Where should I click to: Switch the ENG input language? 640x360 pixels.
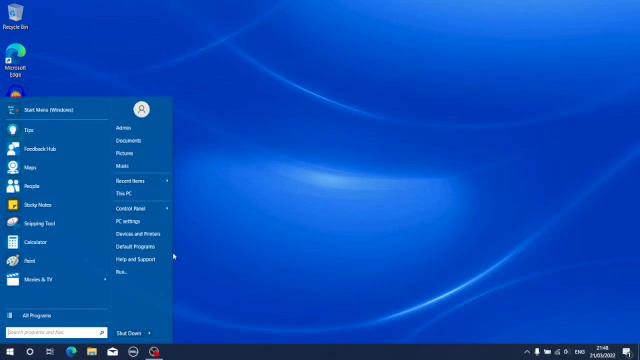[x=580, y=352]
